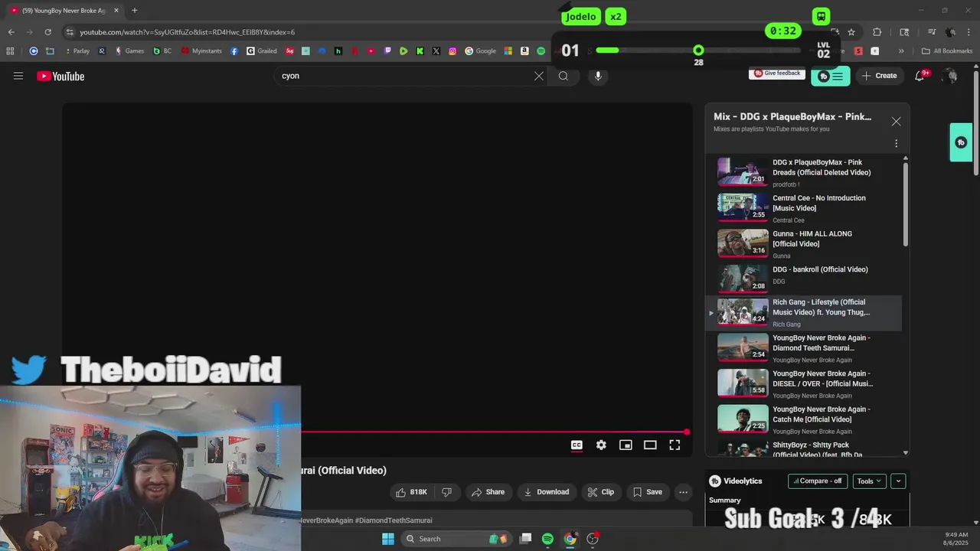Bookmark this page with star icon
Viewport: 980px width, 551px height.
851,32
